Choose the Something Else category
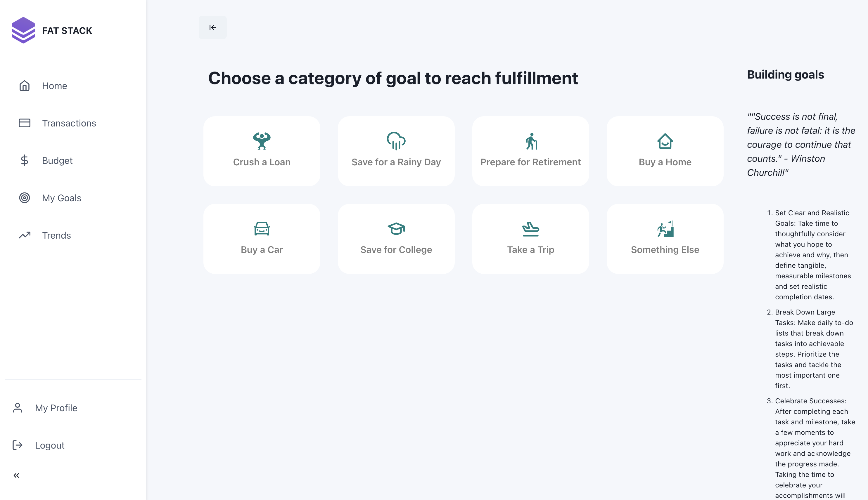Viewport: 868px width, 500px height. [x=665, y=239]
